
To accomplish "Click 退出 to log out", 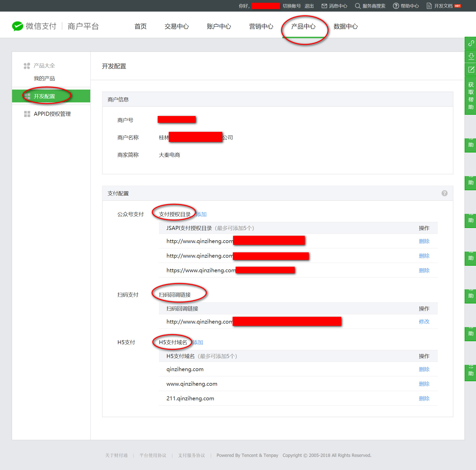I will (309, 6).
